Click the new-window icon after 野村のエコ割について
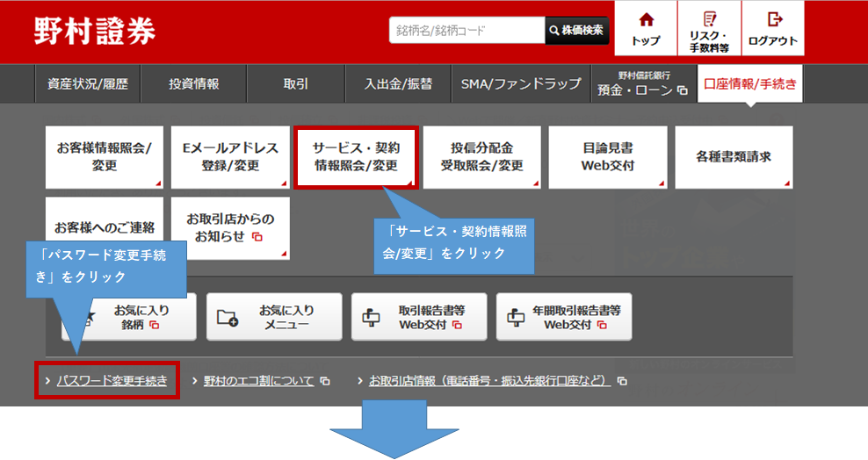 click(325, 381)
